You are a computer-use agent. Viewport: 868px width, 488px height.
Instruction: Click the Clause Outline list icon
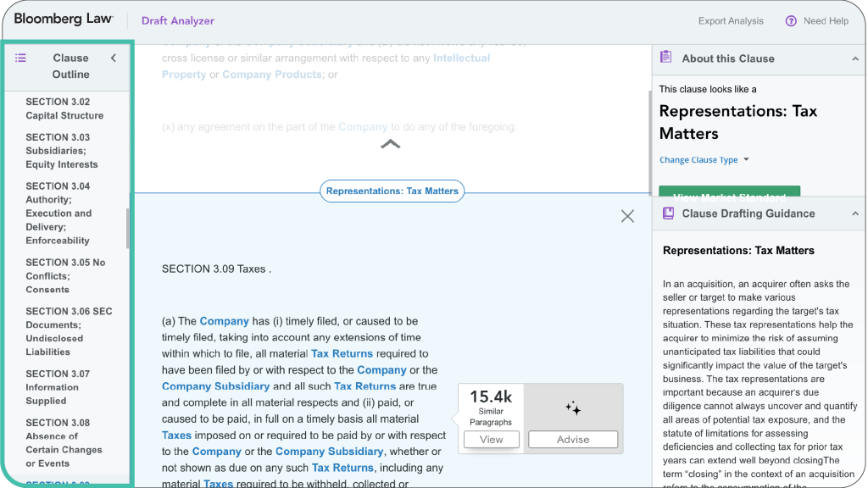(x=20, y=58)
